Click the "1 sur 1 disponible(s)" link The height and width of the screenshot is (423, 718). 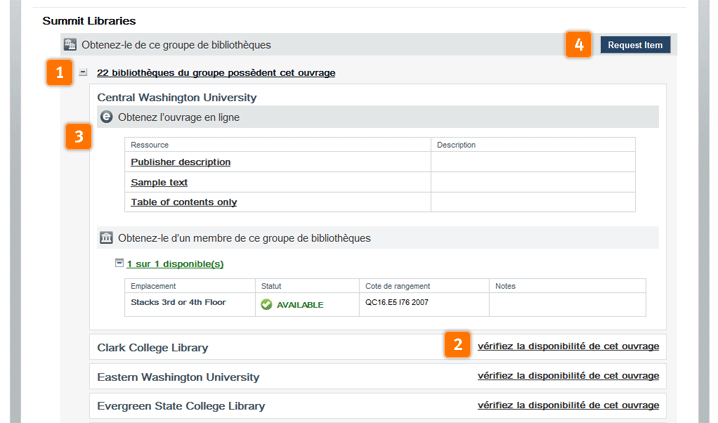coord(175,264)
